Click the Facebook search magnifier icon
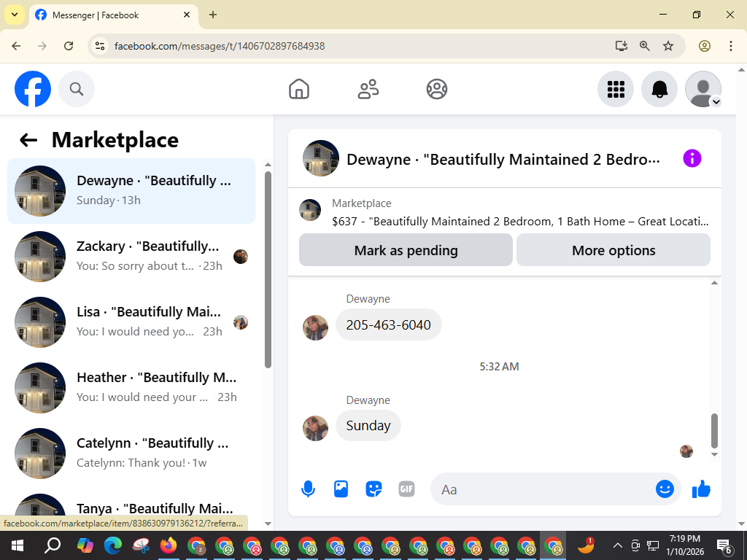The height and width of the screenshot is (560, 747). [x=77, y=89]
